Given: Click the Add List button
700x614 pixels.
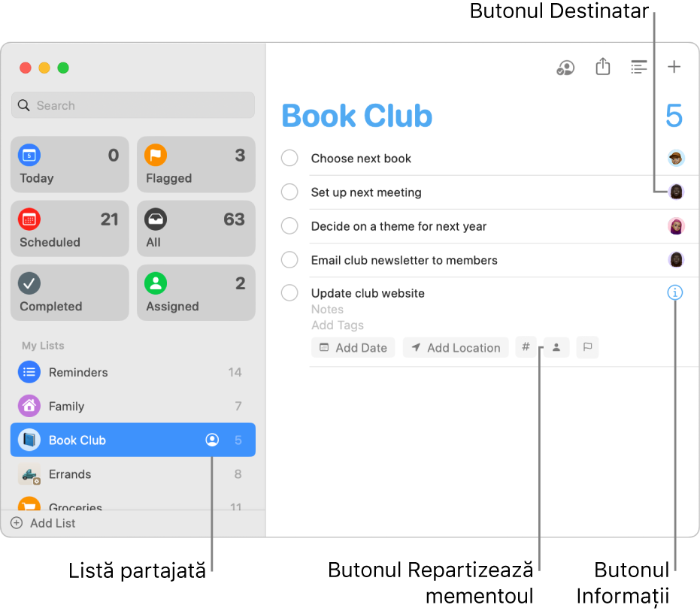Looking at the screenshot, I should [43, 523].
